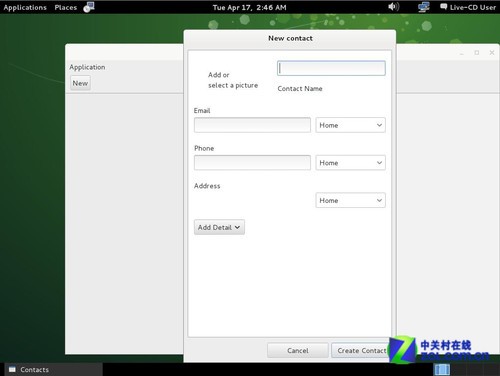Click the New button under Application
This screenshot has height=376, width=500.
[80, 83]
